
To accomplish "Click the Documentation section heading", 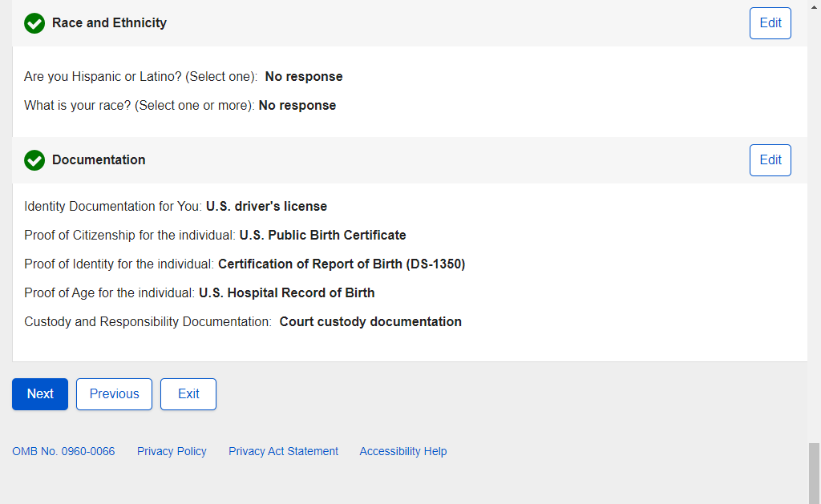I will click(x=99, y=160).
